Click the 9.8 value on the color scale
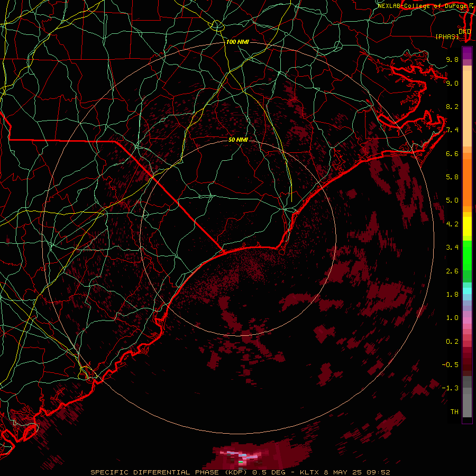Viewport: 476px width, 476px height. click(452, 59)
